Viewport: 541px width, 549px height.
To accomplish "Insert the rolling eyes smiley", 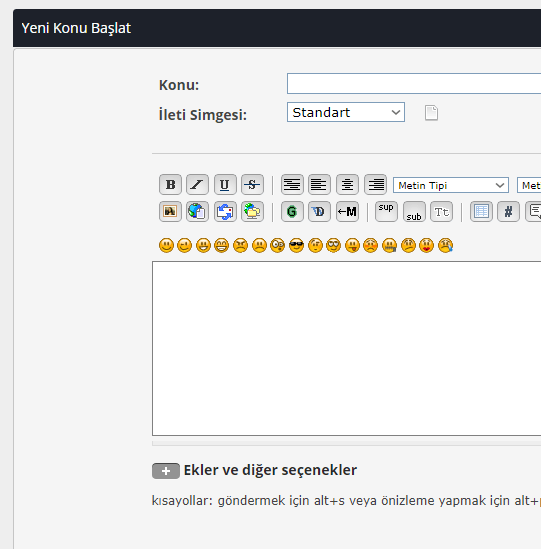I will 333,245.
